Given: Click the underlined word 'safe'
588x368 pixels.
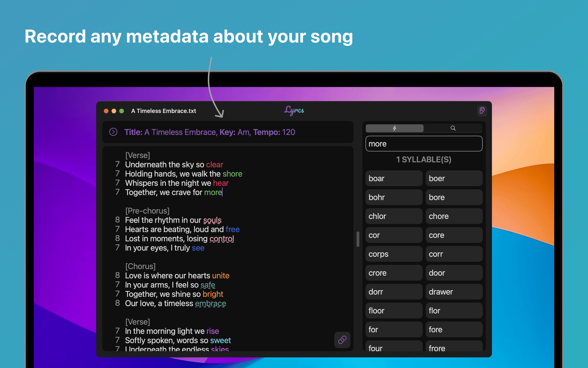Looking at the screenshot, I should (208, 285).
